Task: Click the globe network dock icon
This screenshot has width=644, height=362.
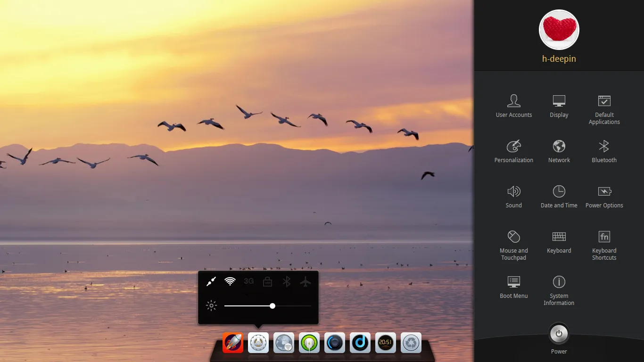Action: click(284, 343)
